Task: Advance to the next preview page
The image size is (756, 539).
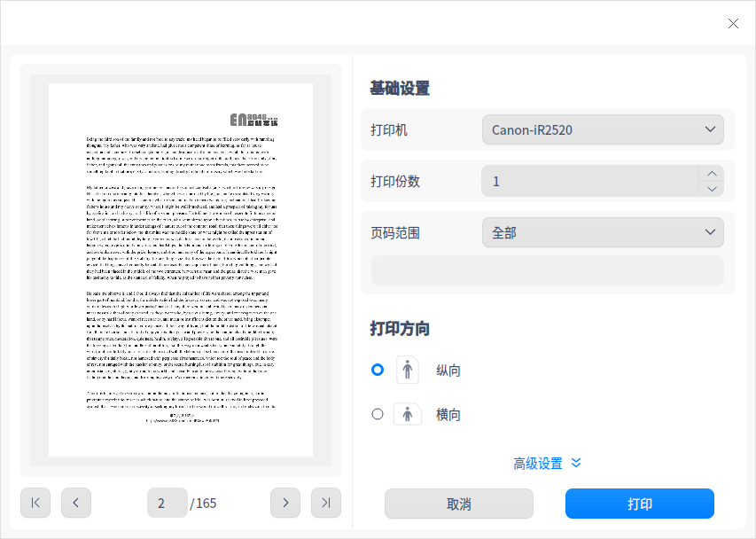Action: coord(285,503)
